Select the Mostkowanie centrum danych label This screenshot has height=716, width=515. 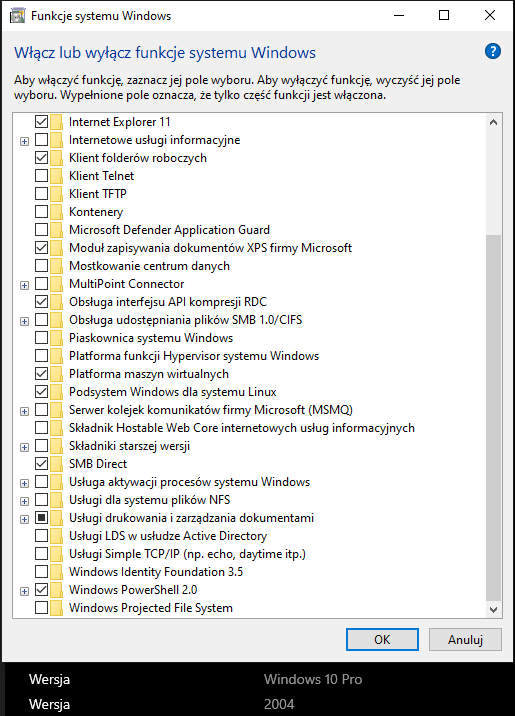pyautogui.click(x=149, y=266)
